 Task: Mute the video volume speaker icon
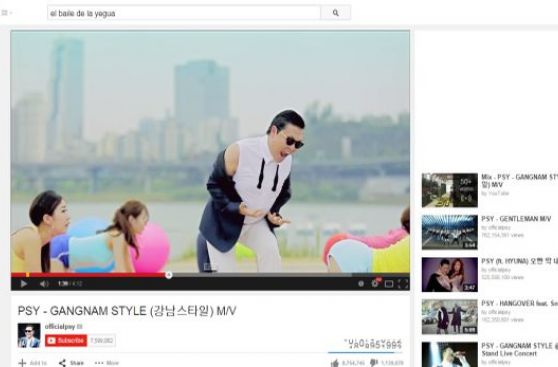tap(44, 284)
